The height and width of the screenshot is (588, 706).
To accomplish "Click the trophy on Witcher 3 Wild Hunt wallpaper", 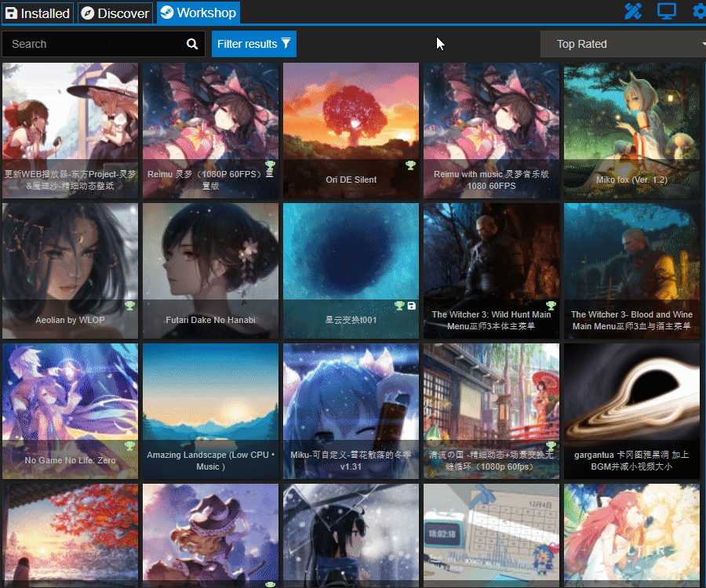I will tap(551, 306).
